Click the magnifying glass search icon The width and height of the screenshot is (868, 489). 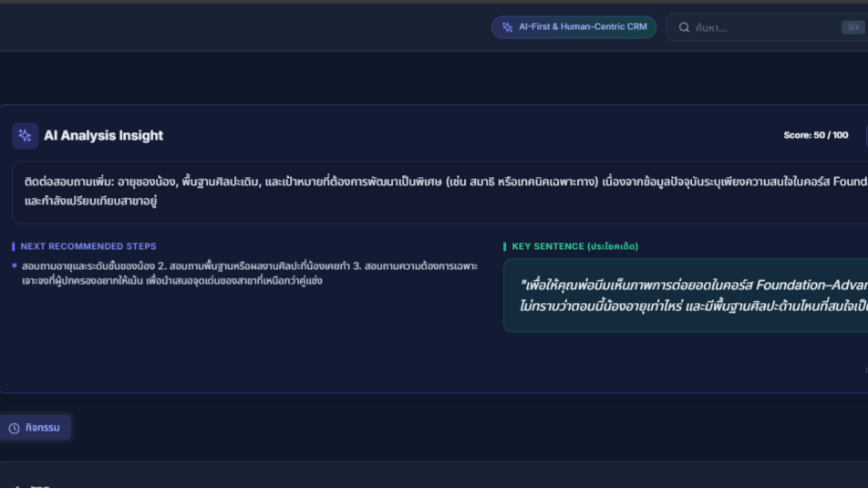[x=684, y=27]
